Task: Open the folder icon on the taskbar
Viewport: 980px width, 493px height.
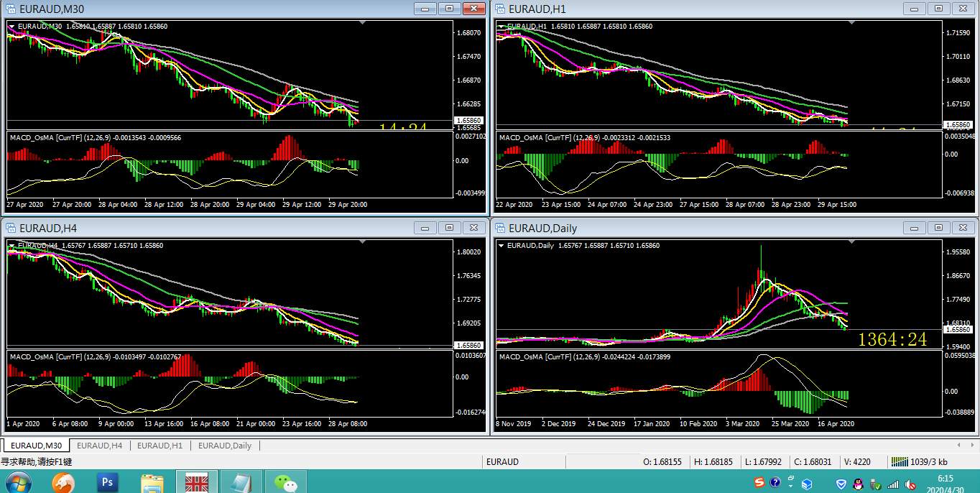Action: point(152,482)
